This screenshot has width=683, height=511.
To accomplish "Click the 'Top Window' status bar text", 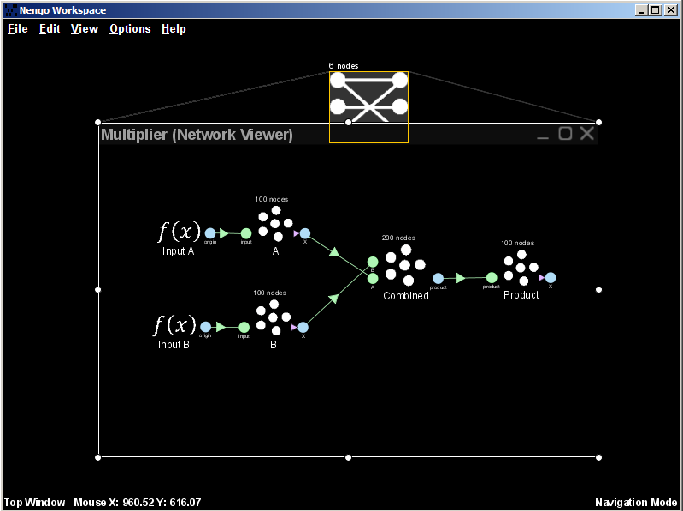I will click(34, 502).
